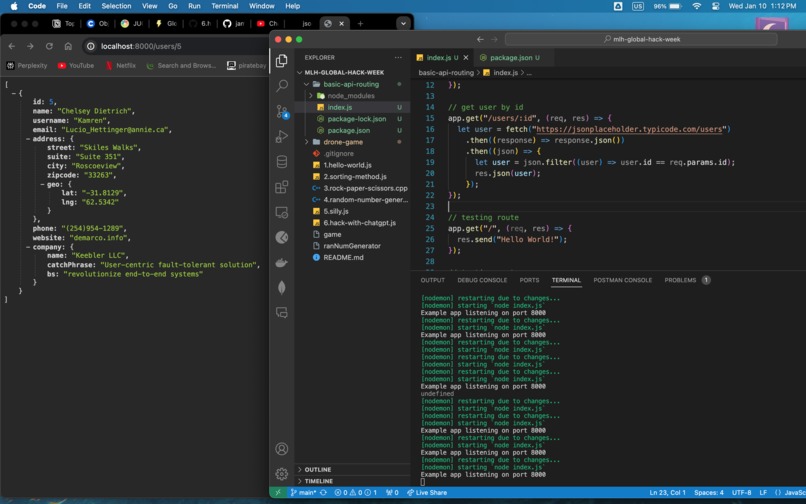Switch to the POSTMAN CONSOLE panel tab

coord(622,280)
